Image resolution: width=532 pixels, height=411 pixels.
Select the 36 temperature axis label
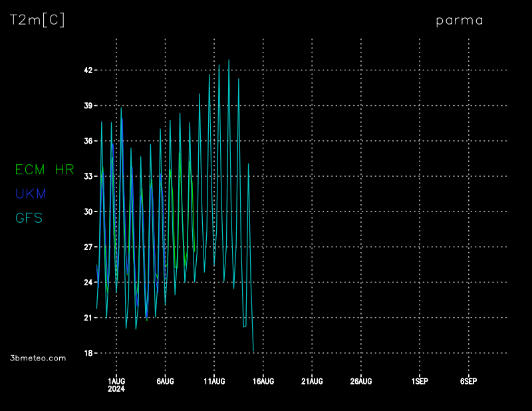88,141
